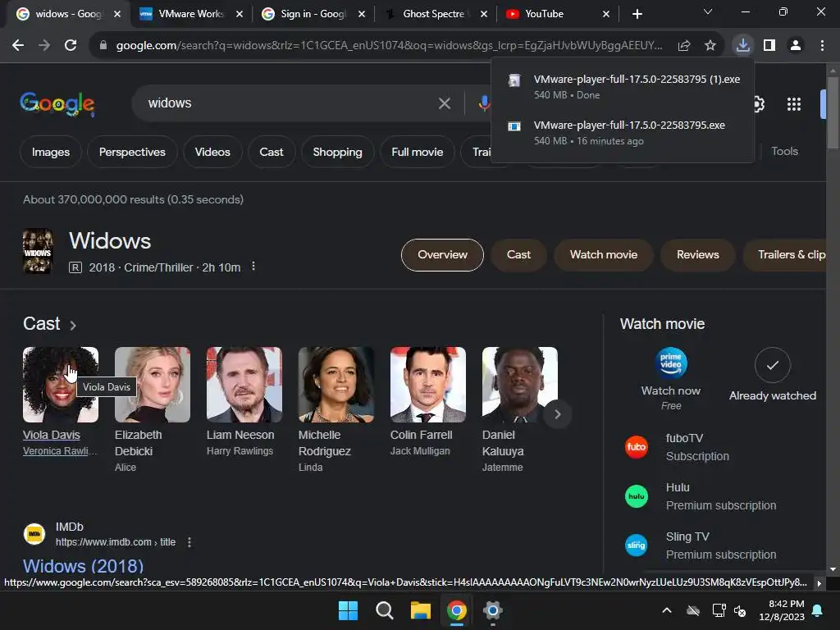840x630 pixels.
Task: Click the browser forward arrow
Action: point(44,46)
